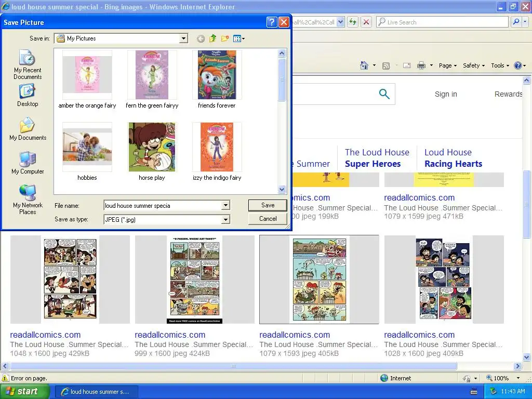Select Loud House Racing Hearts suggestion

[x=453, y=158]
